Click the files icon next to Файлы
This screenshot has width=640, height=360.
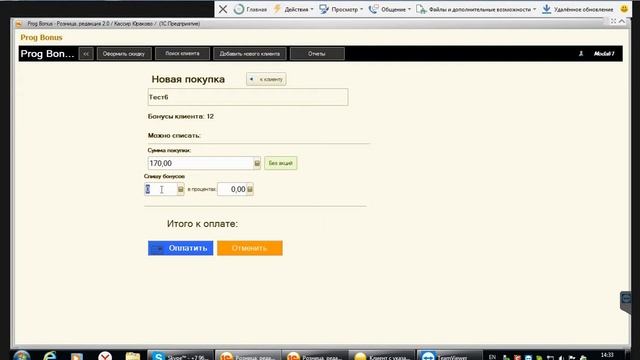[x=421, y=9]
